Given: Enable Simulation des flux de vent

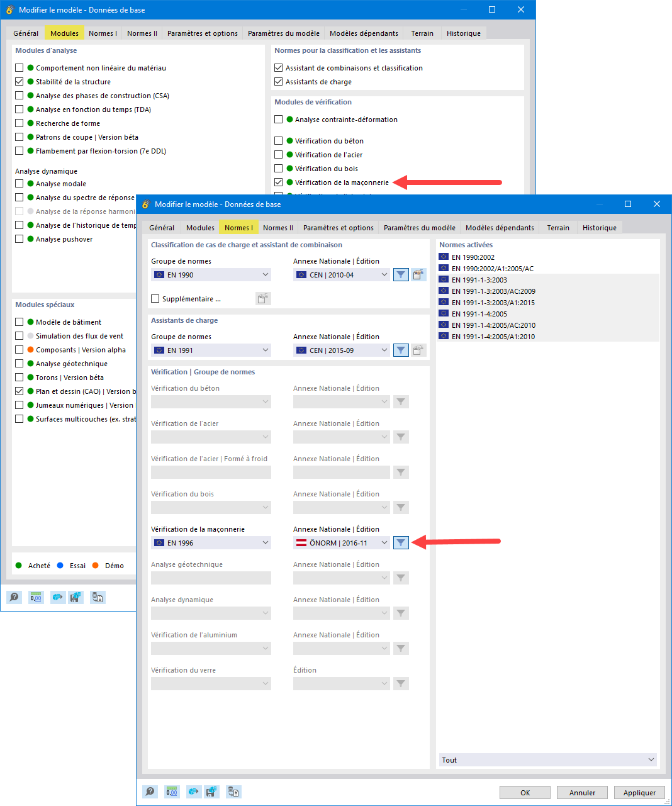Looking at the screenshot, I should [20, 336].
